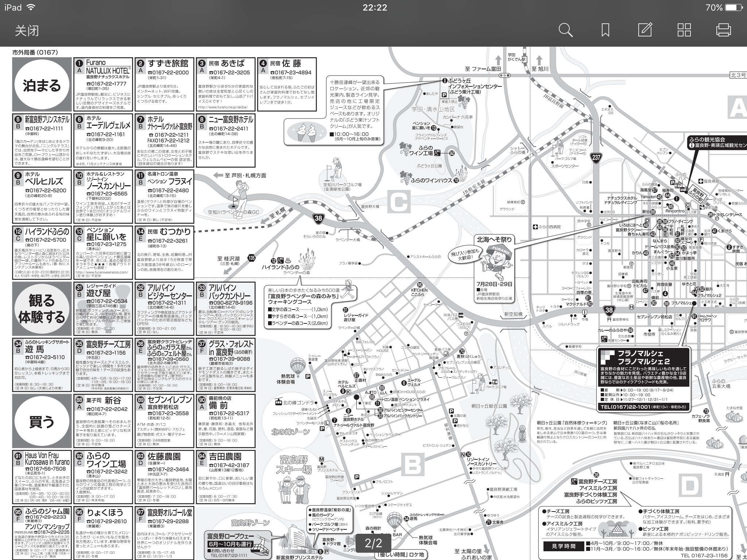Tap アルパイン ビジターセンター listing title
This screenshot has height=560, width=747.
[169, 291]
